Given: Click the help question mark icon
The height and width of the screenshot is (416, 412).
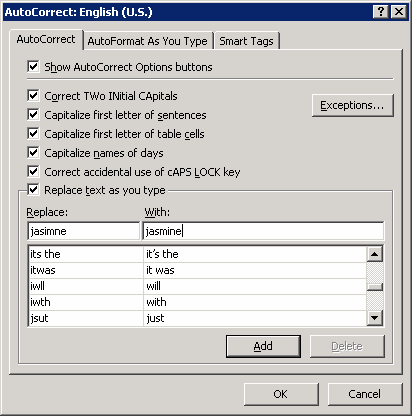Looking at the screenshot, I should pos(381,12).
